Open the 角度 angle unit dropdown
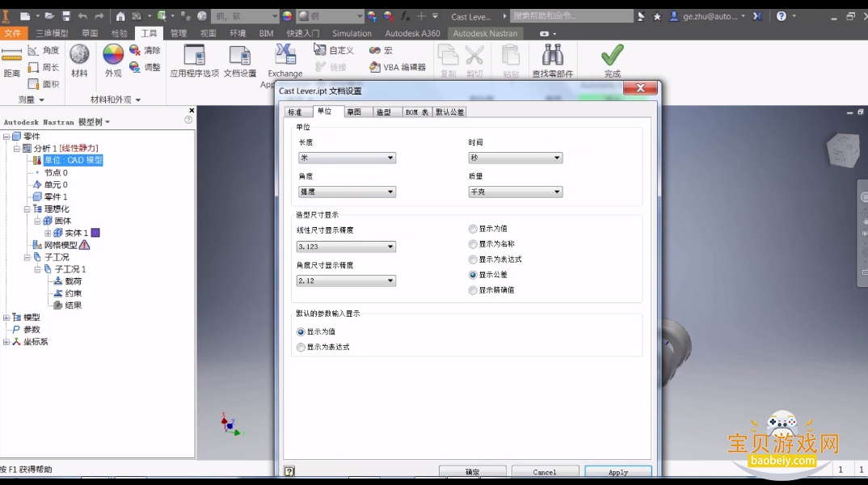868x485 pixels. (x=347, y=192)
